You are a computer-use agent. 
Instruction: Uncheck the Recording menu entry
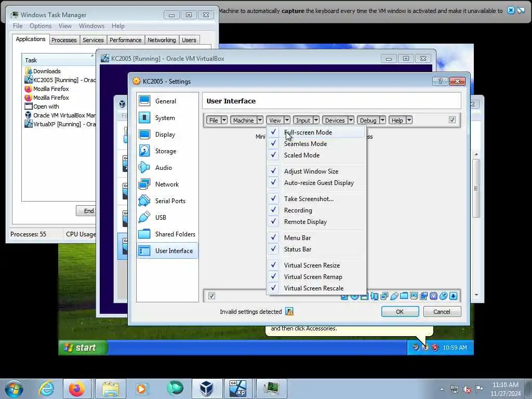[316, 210]
